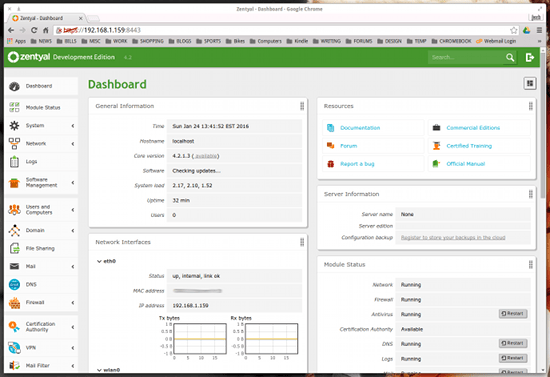This screenshot has width=550, height=377.
Task: Click into the Search input field
Action: pyautogui.click(x=466, y=57)
